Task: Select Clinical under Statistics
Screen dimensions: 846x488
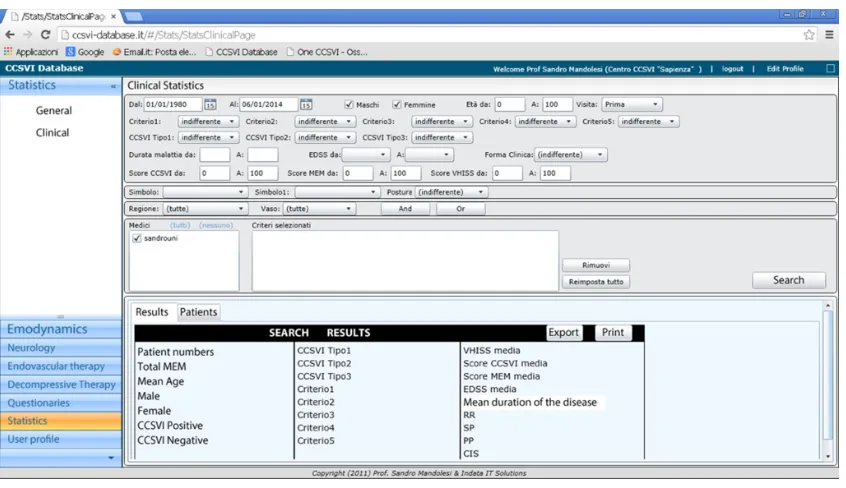Action: [x=52, y=133]
